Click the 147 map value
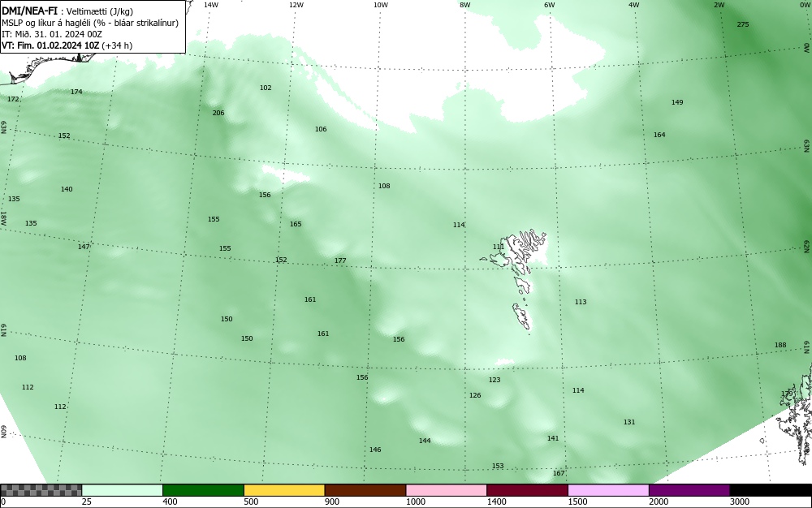 (x=84, y=247)
